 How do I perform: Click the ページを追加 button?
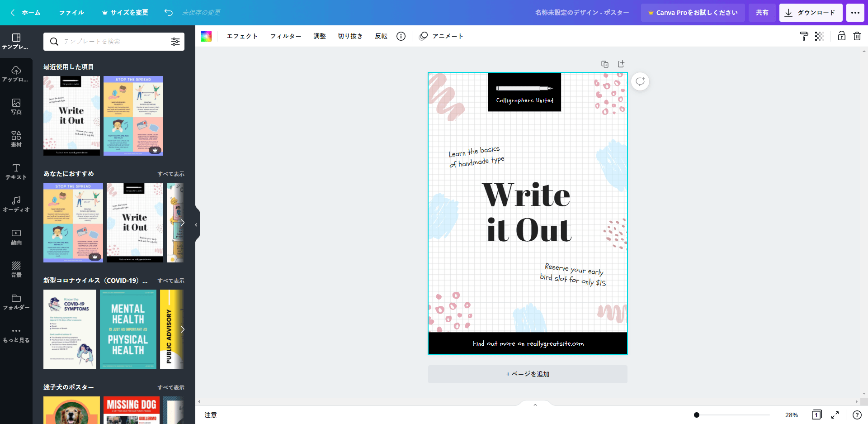coord(528,374)
